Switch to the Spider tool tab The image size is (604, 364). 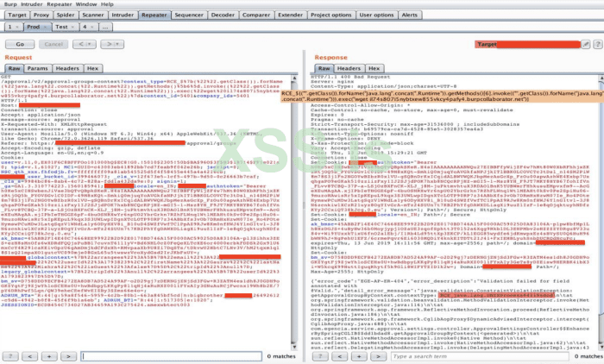coord(66,15)
